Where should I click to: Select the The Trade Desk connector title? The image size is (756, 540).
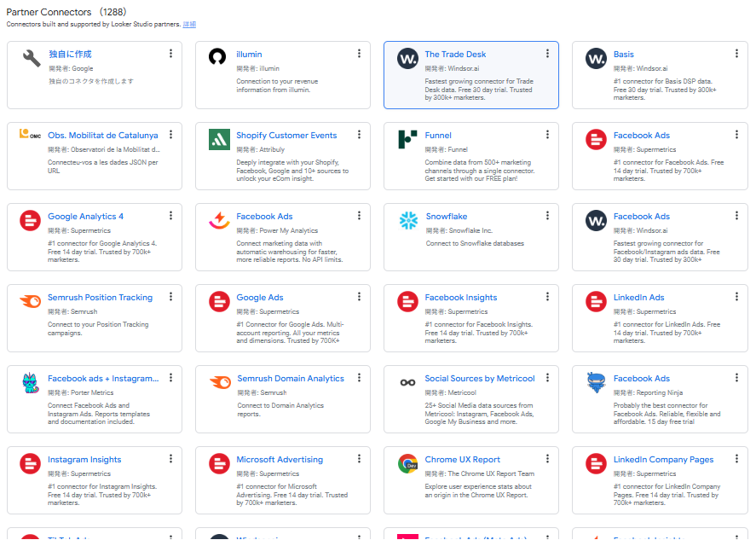[x=455, y=54]
